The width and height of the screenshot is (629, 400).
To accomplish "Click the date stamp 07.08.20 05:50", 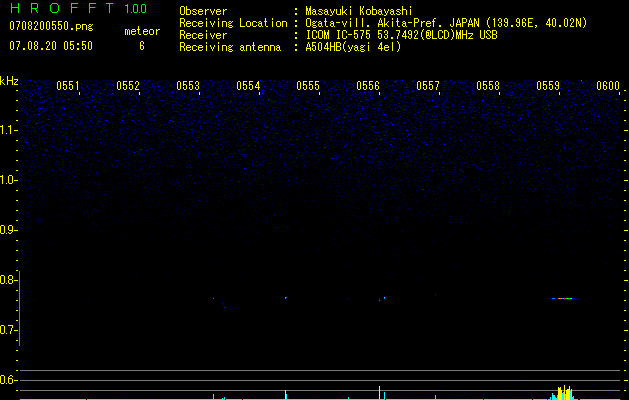I will pyautogui.click(x=51, y=46).
